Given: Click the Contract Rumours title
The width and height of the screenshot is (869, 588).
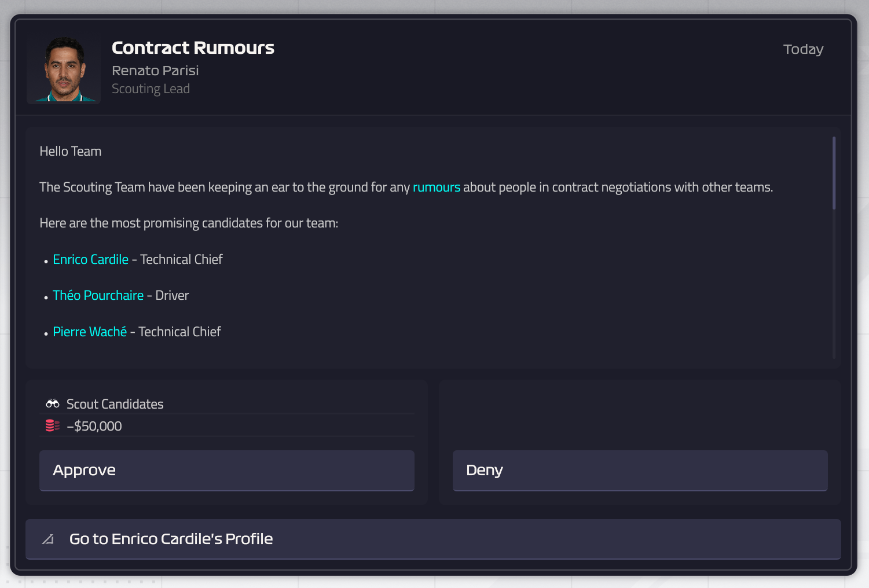Looking at the screenshot, I should 193,48.
